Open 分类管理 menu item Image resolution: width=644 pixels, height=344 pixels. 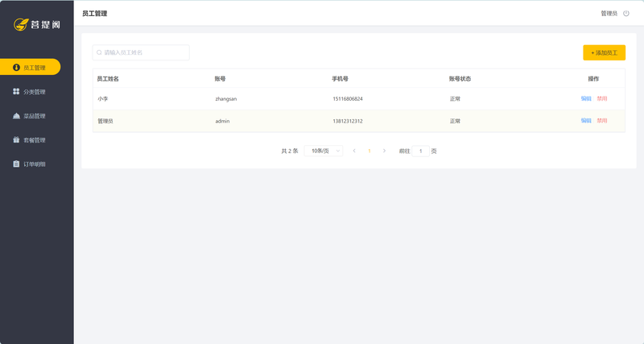pos(34,92)
